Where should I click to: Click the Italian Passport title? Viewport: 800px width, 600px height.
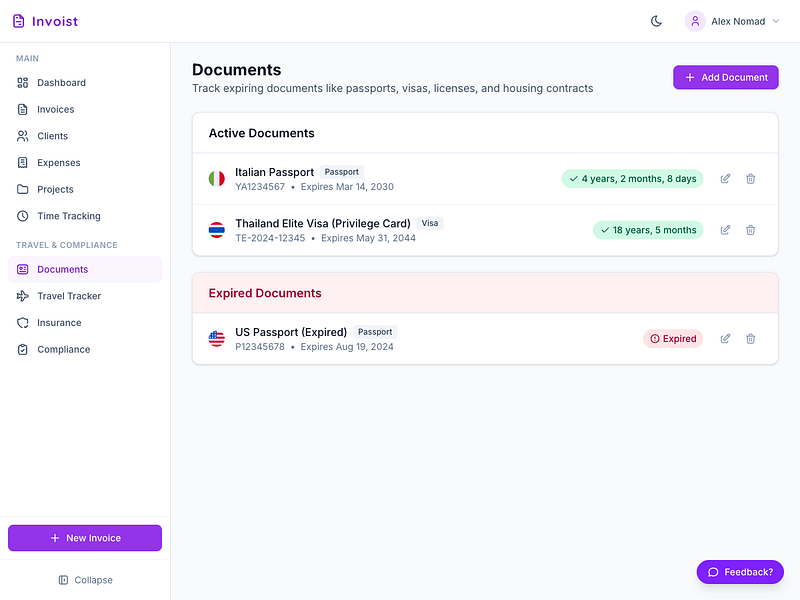pos(274,172)
